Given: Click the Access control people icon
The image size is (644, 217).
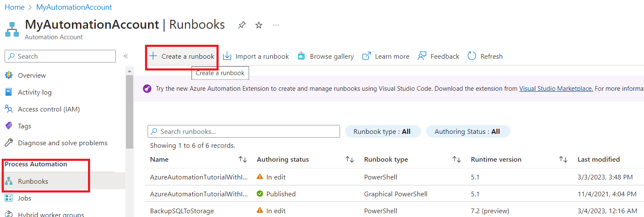Looking at the screenshot, I should point(8,109).
